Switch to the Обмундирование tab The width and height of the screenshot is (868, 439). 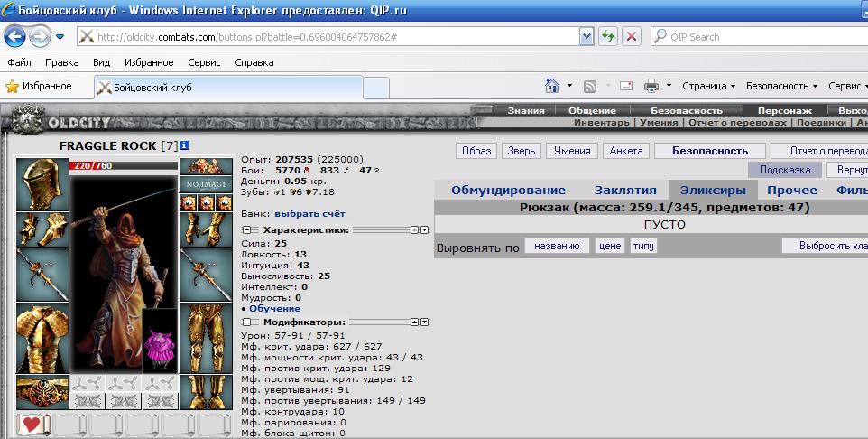[x=508, y=190]
